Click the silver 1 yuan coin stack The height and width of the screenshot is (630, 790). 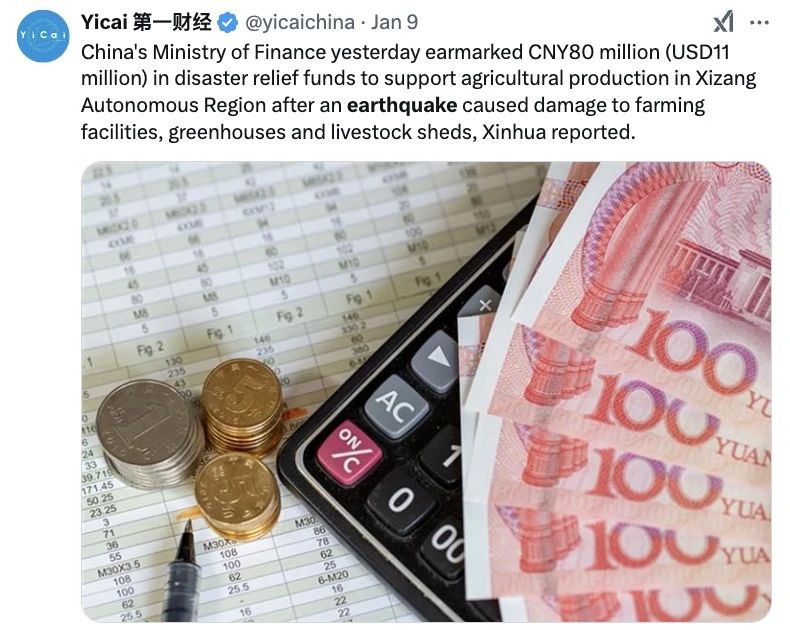coord(149,433)
